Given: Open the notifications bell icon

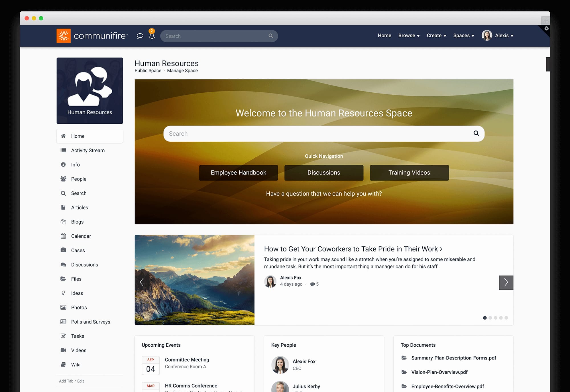Looking at the screenshot, I should [x=152, y=36].
